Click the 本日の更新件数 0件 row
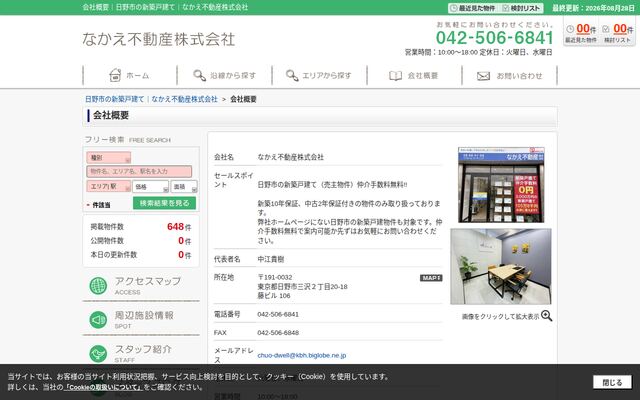 tap(141, 255)
